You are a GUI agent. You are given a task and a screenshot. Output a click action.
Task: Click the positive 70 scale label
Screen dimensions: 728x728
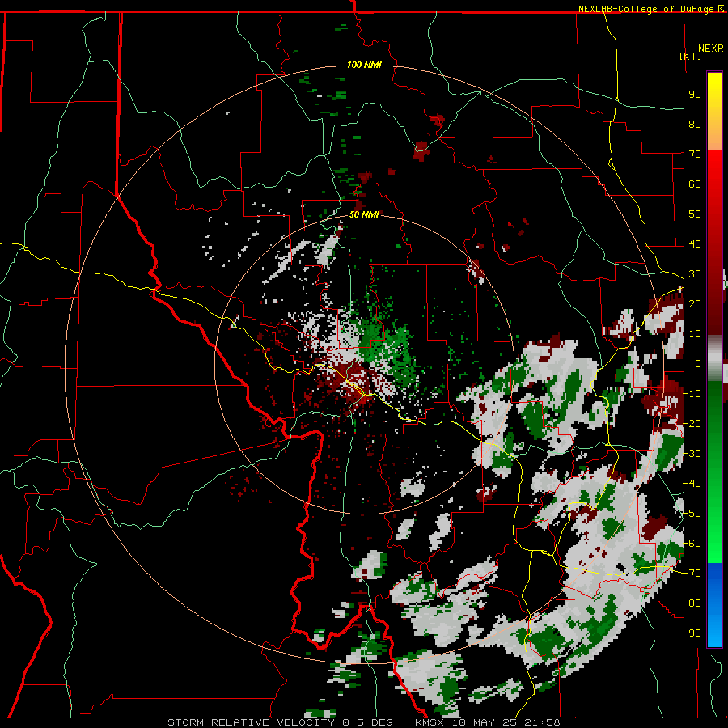695,154
